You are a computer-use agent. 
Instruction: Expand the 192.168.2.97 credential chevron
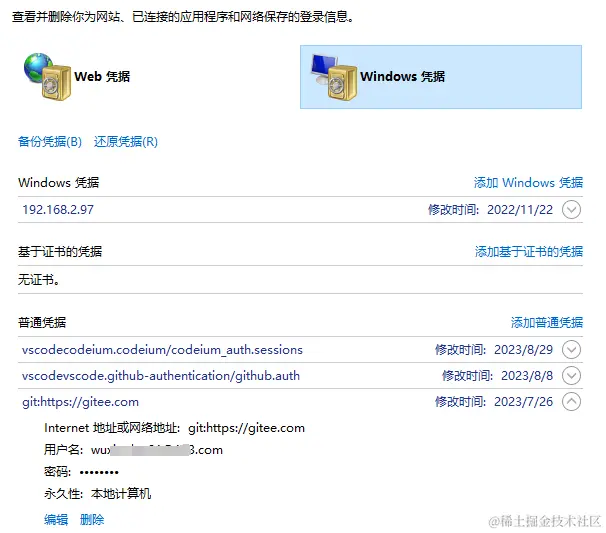571,209
